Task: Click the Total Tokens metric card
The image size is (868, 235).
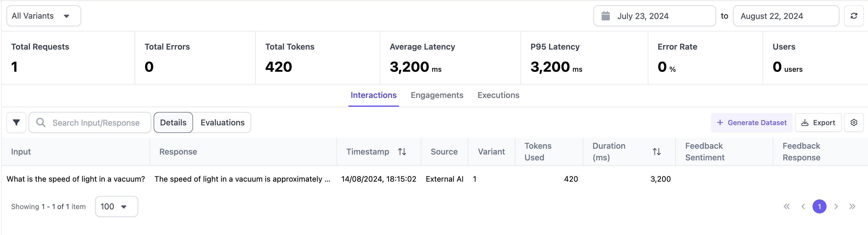Action: [318, 58]
